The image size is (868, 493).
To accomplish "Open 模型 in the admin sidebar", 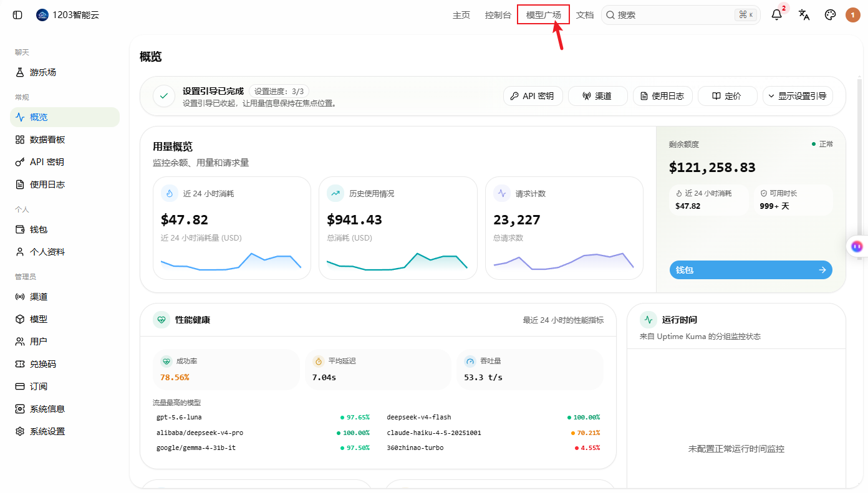I will (65, 319).
